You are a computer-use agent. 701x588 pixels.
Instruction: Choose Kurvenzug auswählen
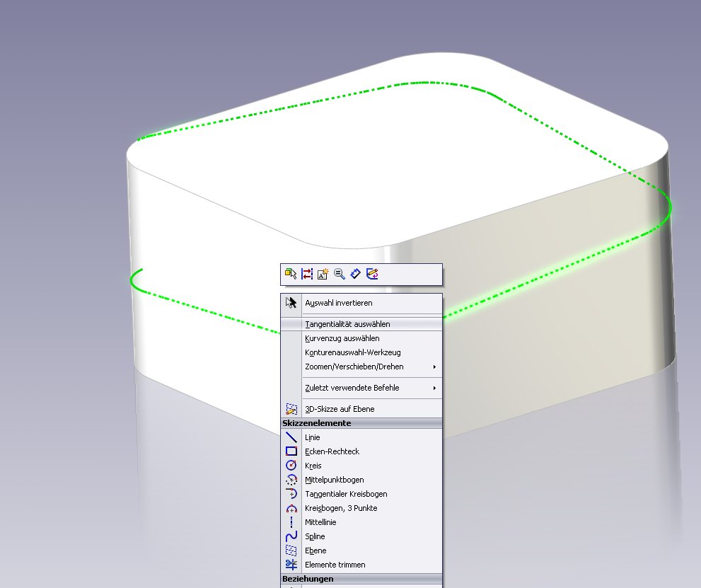(x=361, y=338)
